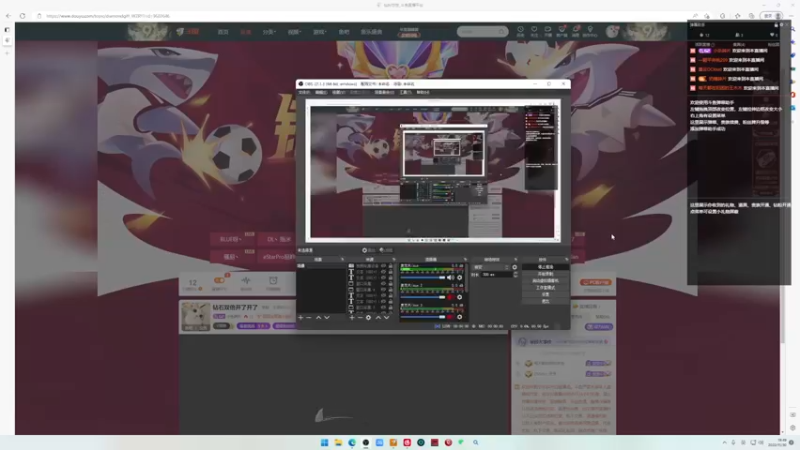Screen dimensions: 800x450
Task: Open Douyu logo home link
Action: [188, 32]
